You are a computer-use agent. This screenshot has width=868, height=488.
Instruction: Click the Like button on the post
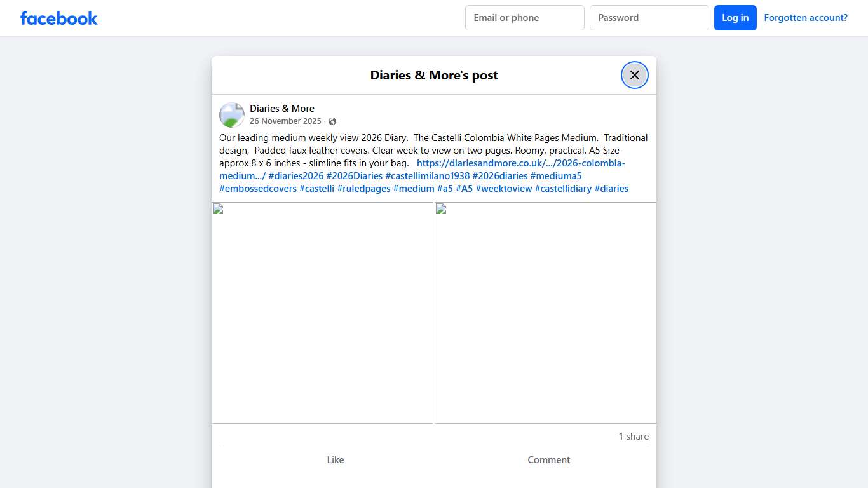(x=336, y=459)
